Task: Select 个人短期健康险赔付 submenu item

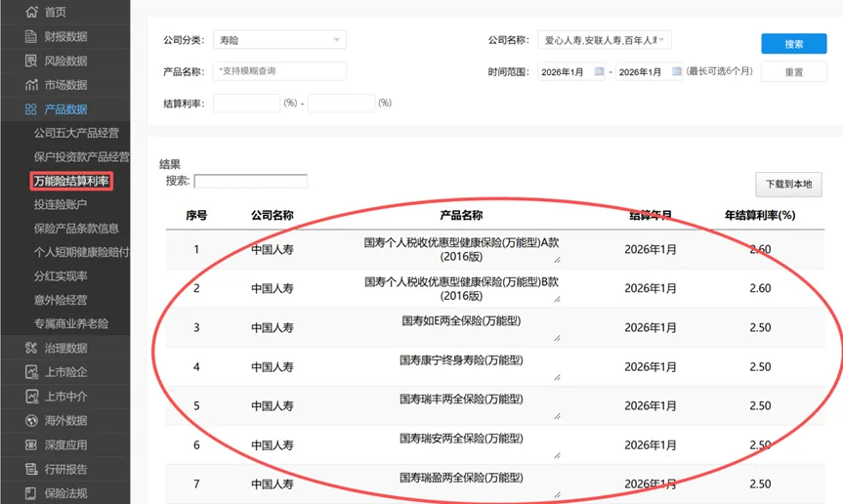Action: tap(82, 252)
